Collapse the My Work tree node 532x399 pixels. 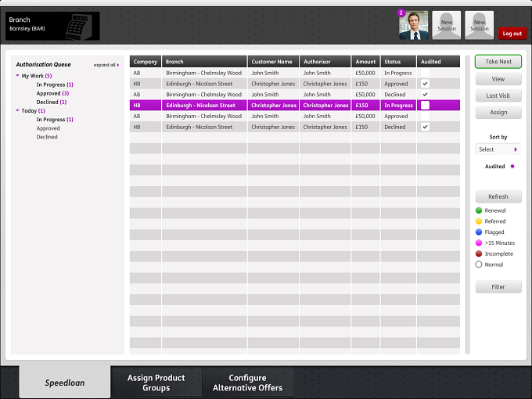(17, 76)
